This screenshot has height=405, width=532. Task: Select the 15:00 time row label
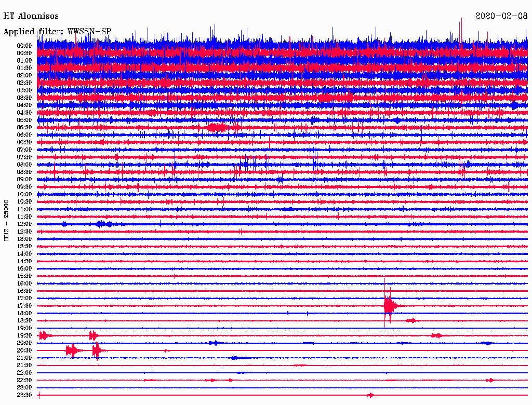tap(24, 268)
